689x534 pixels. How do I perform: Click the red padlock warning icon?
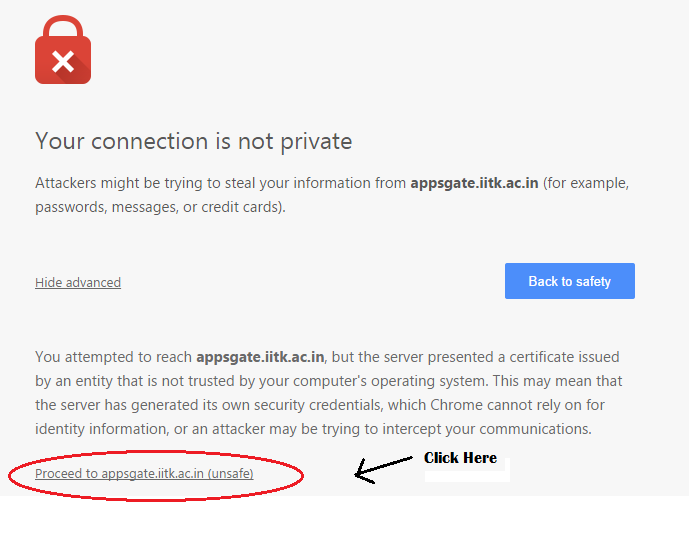pyautogui.click(x=63, y=51)
